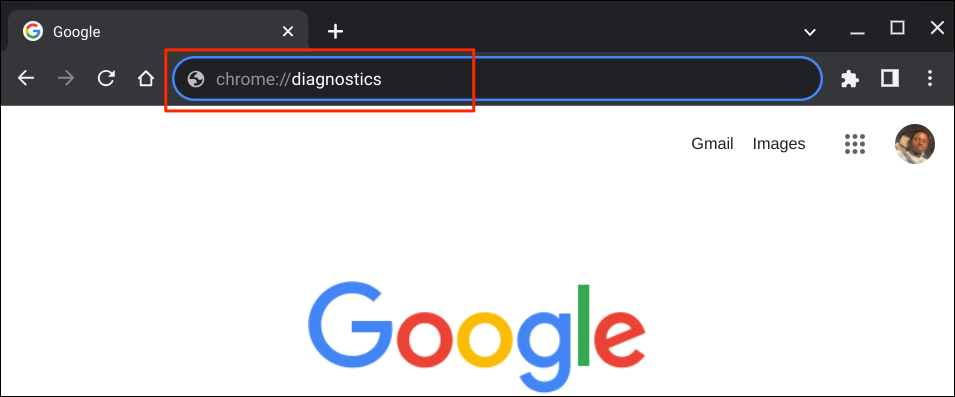Image resolution: width=955 pixels, height=397 pixels.
Task: Close the Google tab
Action: 287,32
